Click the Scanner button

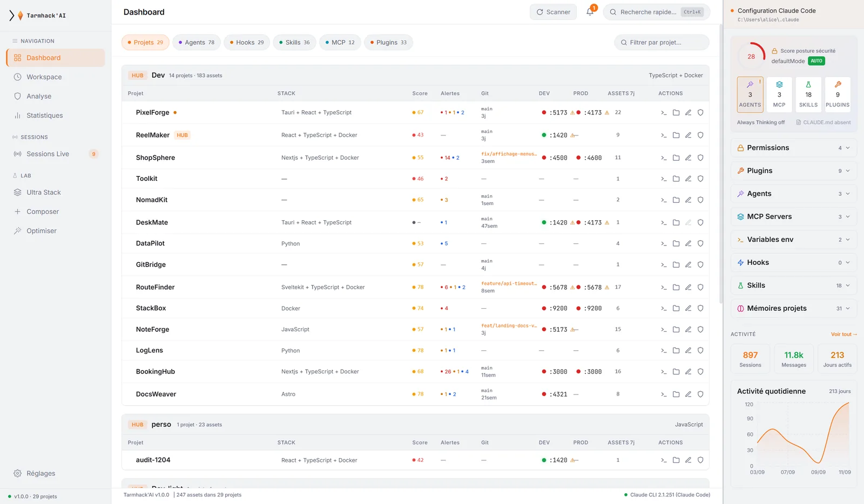553,12
